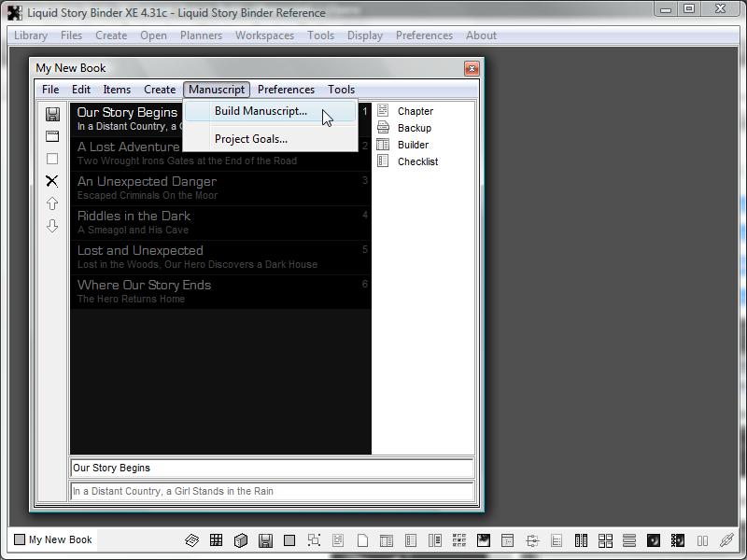Screen dimensions: 747x560
Task: Click the 'Our Story Begins' title text field
Action: click(x=271, y=469)
